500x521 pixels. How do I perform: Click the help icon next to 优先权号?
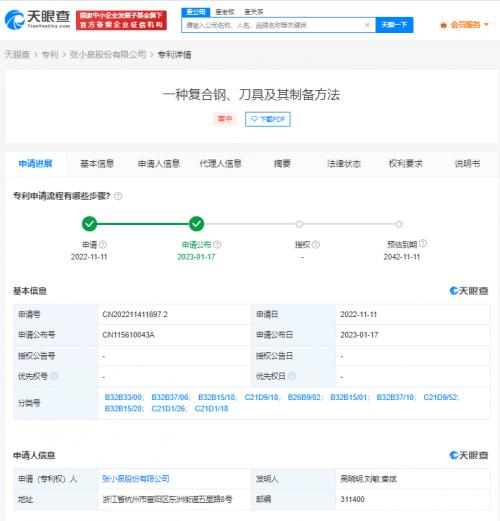point(55,376)
